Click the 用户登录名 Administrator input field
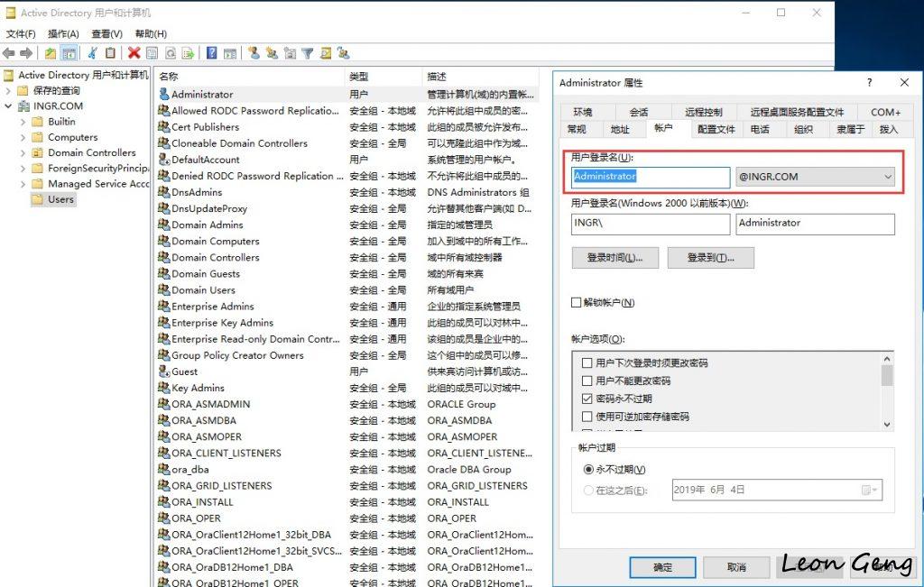The width and height of the screenshot is (924, 587). 651,177
